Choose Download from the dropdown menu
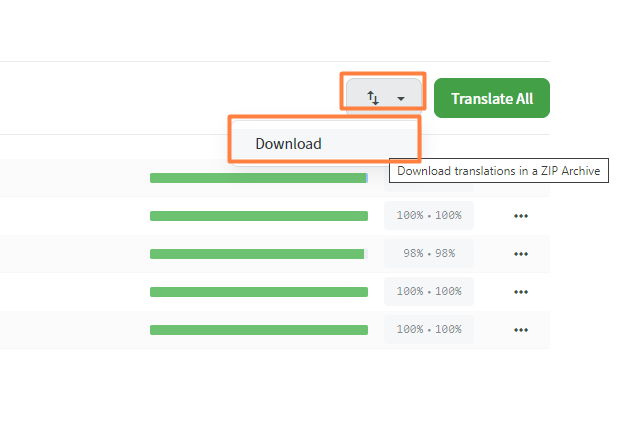The image size is (621, 429). pyautogui.click(x=324, y=144)
